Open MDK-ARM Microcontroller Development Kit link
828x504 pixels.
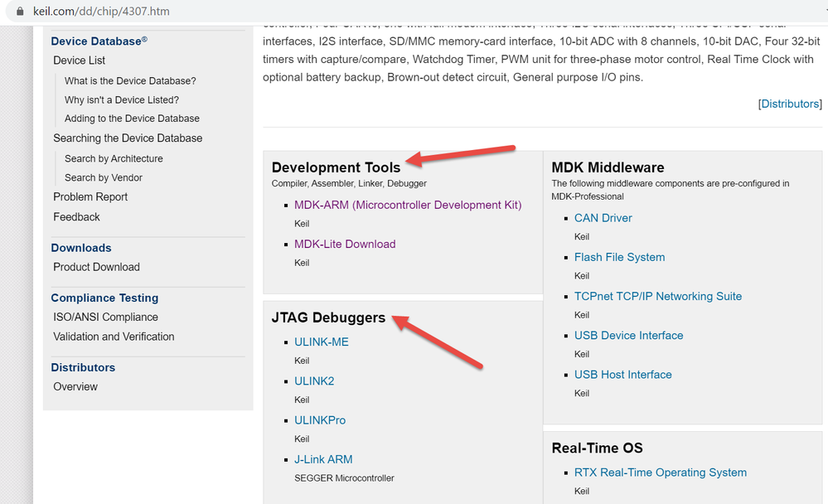click(x=408, y=205)
